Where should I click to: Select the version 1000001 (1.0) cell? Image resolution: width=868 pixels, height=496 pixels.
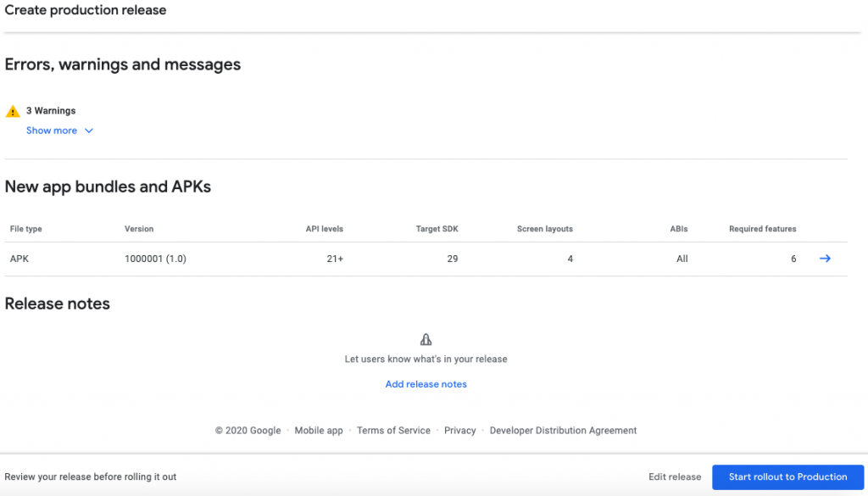[155, 259]
